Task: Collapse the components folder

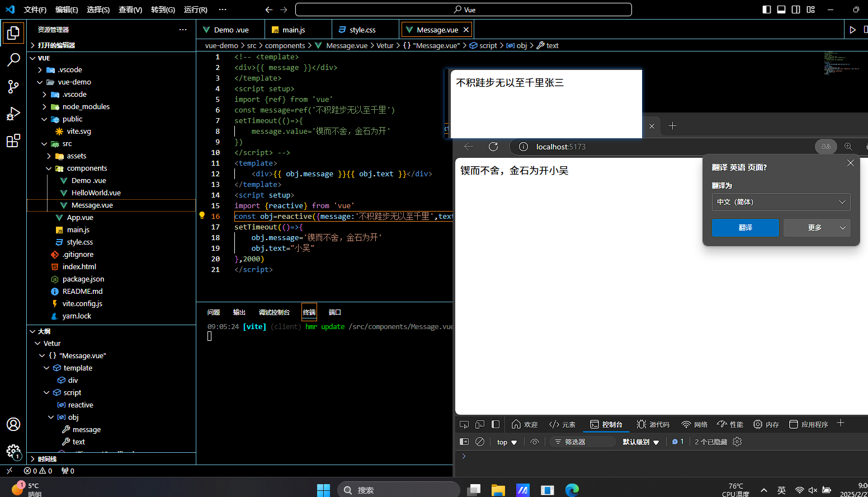Action: point(111,168)
